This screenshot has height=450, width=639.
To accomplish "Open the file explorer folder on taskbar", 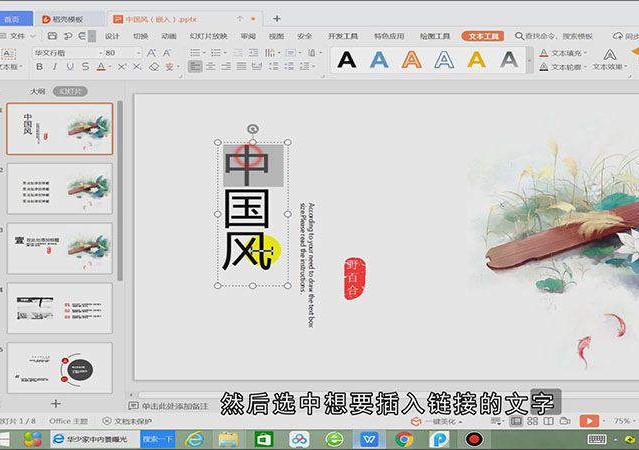I will (x=229, y=439).
